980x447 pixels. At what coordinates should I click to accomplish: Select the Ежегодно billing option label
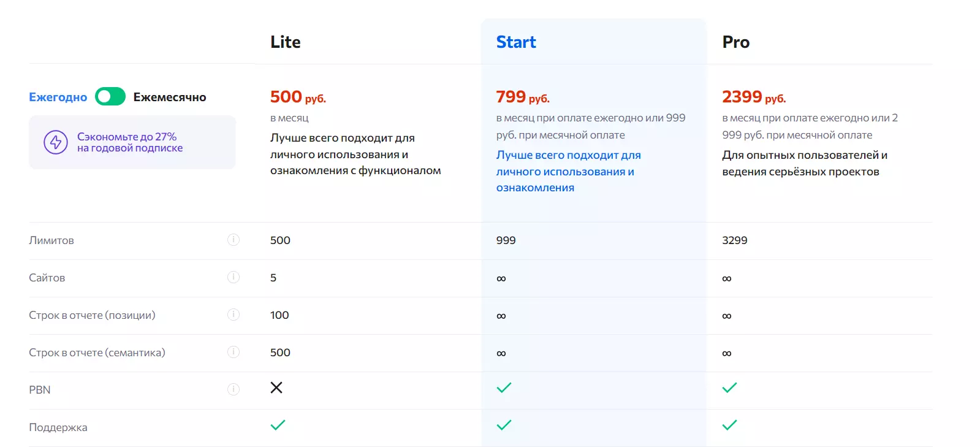[x=58, y=97]
